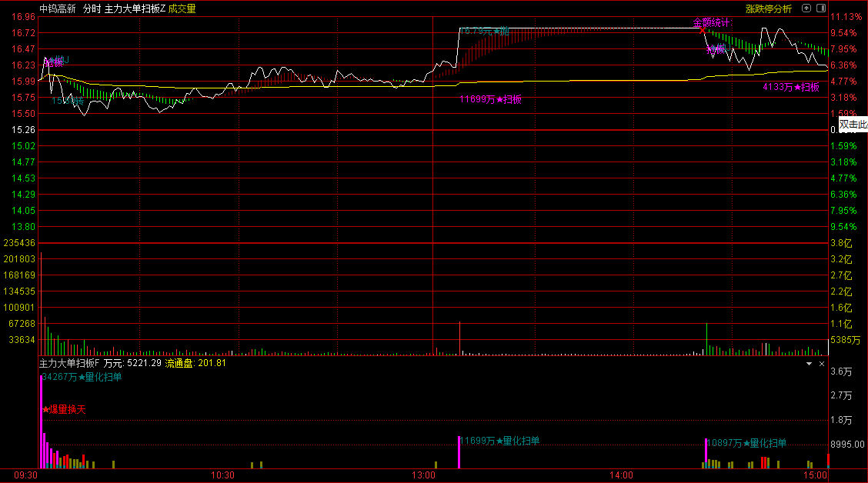Click the red X 金额统计 marker
Screen dimensions: 868x483
coord(703,31)
